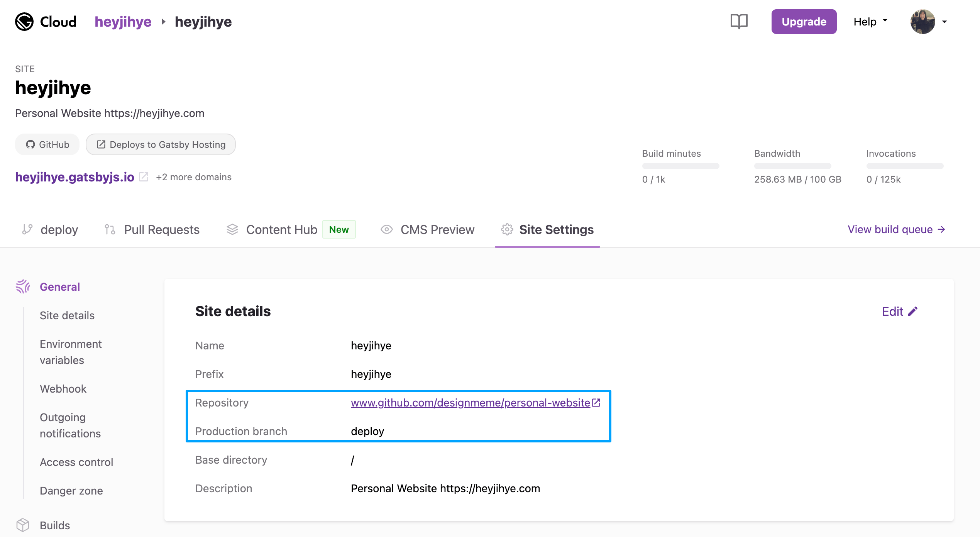Switch to the deploy tab
The height and width of the screenshot is (537, 980).
tap(50, 230)
